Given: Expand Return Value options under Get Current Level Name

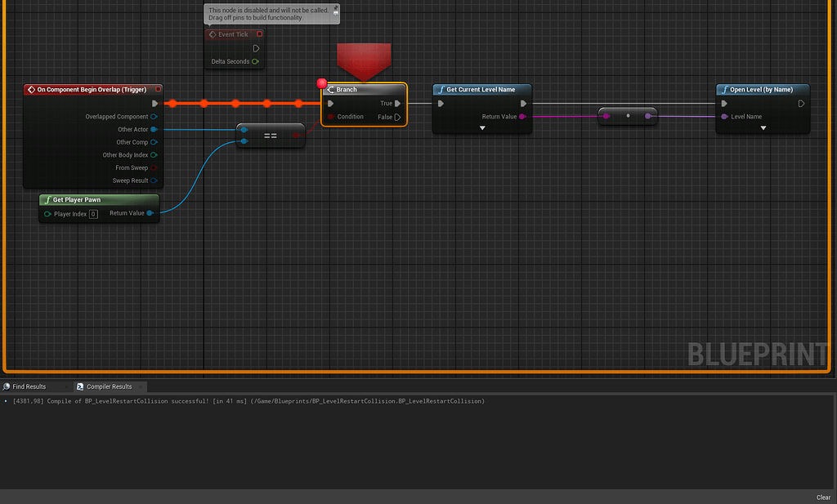Looking at the screenshot, I should [x=481, y=127].
